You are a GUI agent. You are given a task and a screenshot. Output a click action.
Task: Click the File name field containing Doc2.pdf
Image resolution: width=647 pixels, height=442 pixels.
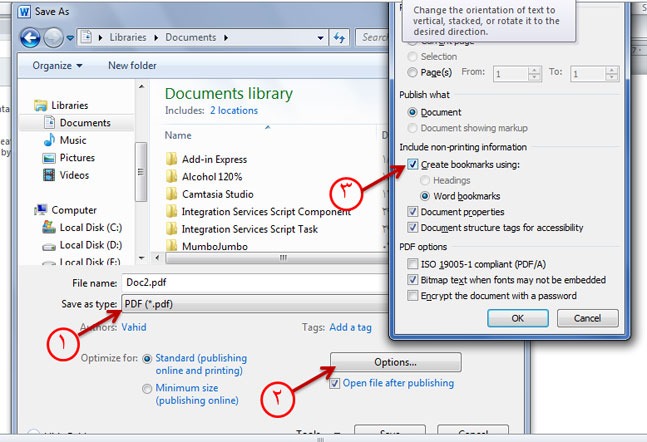coord(255,283)
